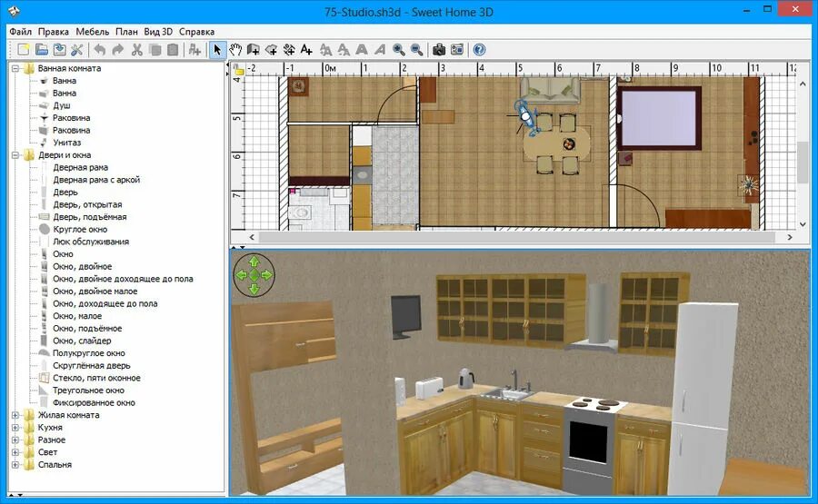The width and height of the screenshot is (818, 504).
Task: Pick the Add text tool
Action: coord(307,50)
